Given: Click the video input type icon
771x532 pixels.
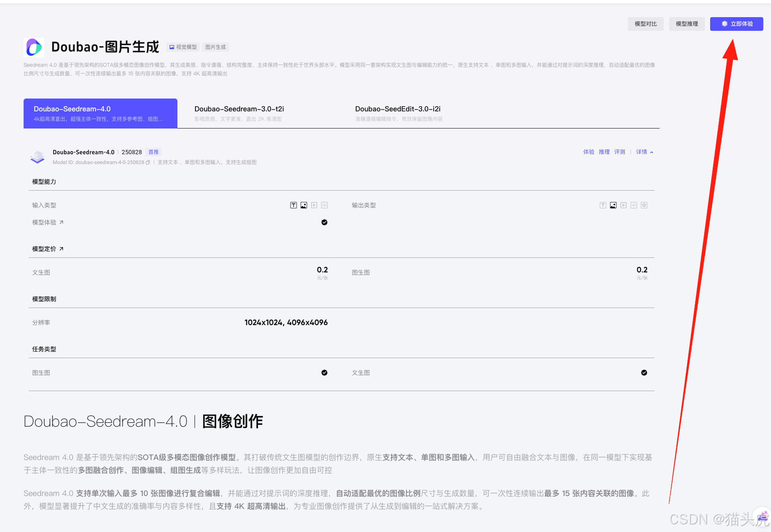Looking at the screenshot, I should [314, 205].
